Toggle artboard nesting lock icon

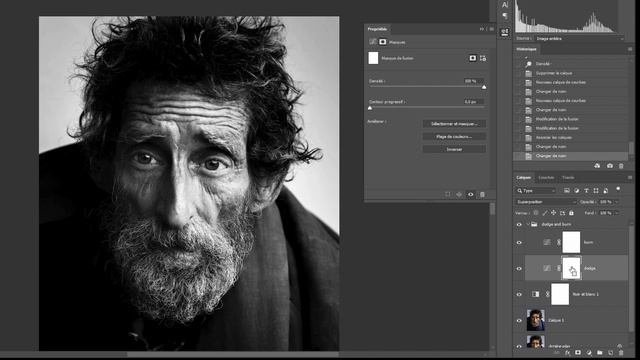[x=562, y=213]
